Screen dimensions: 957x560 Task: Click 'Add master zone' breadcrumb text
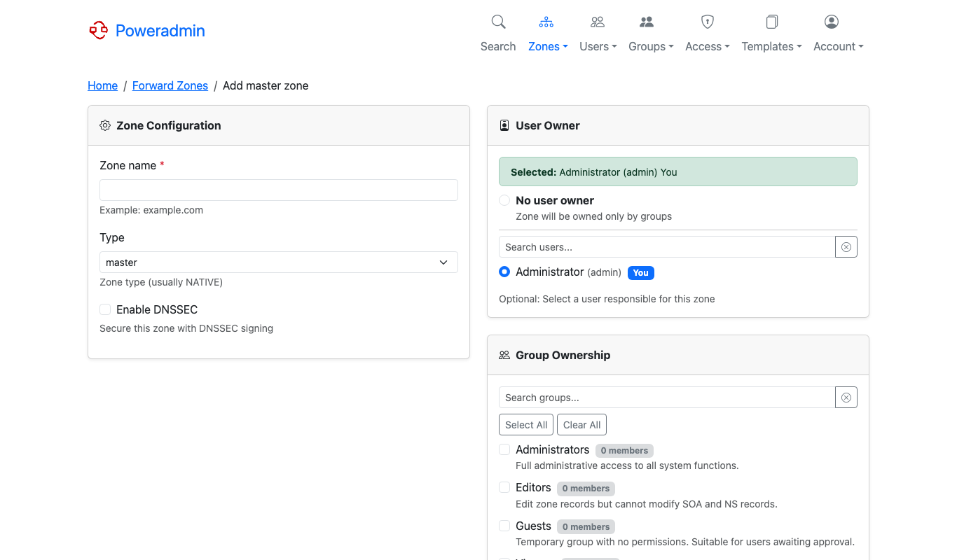(x=266, y=85)
